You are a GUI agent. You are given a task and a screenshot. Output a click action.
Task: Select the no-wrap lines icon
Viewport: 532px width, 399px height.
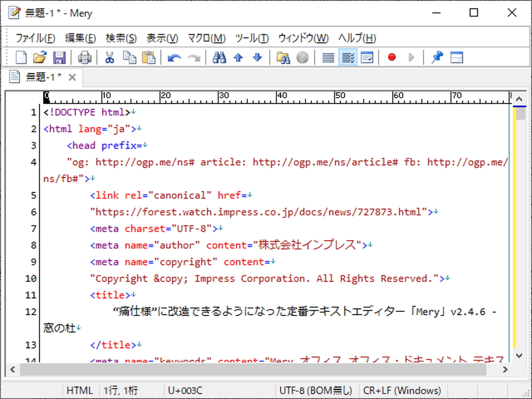pos(328,57)
